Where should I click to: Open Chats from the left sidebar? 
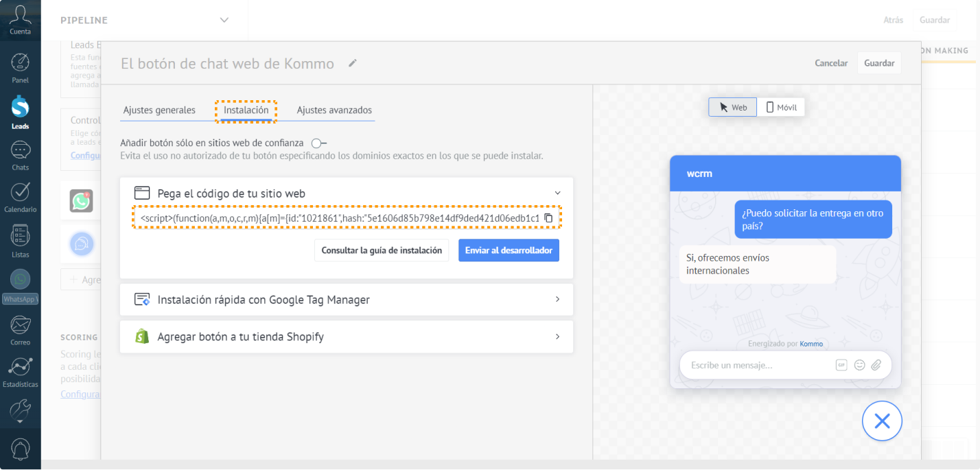20,156
